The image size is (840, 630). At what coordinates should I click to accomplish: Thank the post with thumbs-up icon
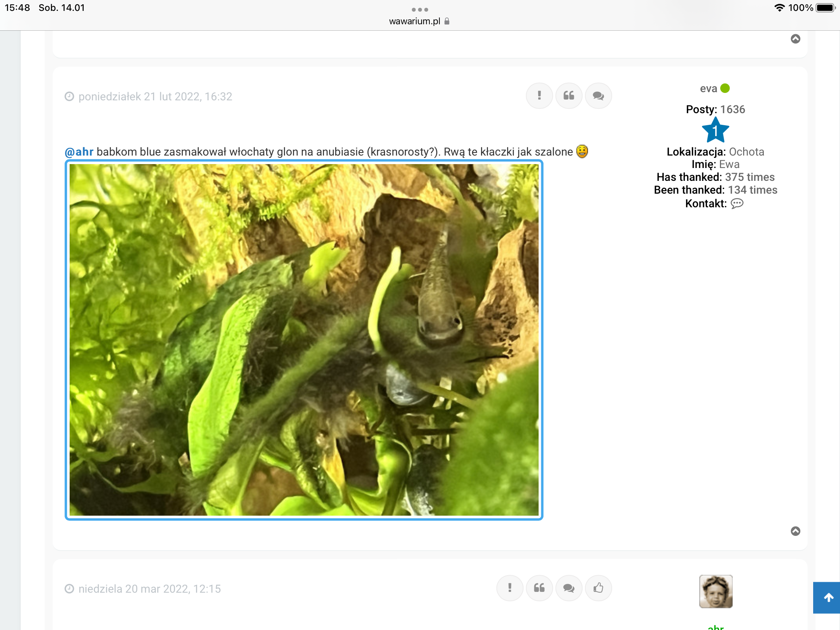click(x=598, y=588)
